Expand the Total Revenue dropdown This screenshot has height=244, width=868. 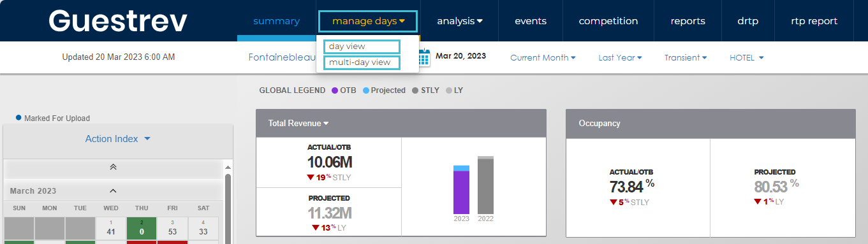pos(298,123)
